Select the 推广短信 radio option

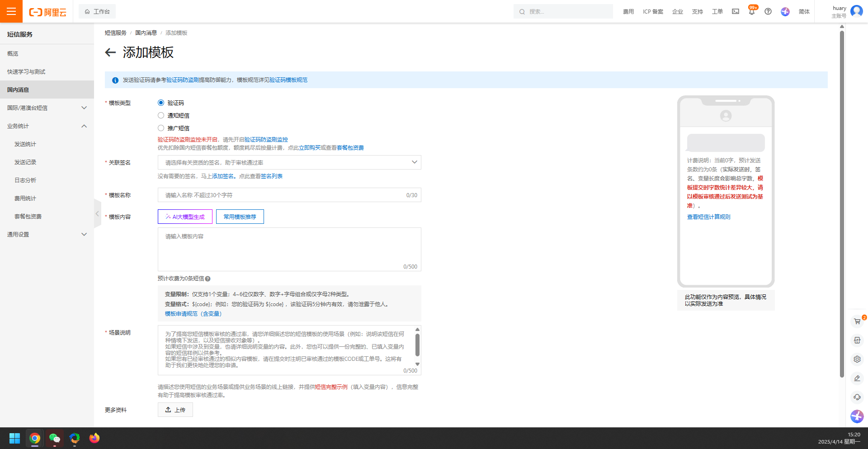[x=161, y=128]
